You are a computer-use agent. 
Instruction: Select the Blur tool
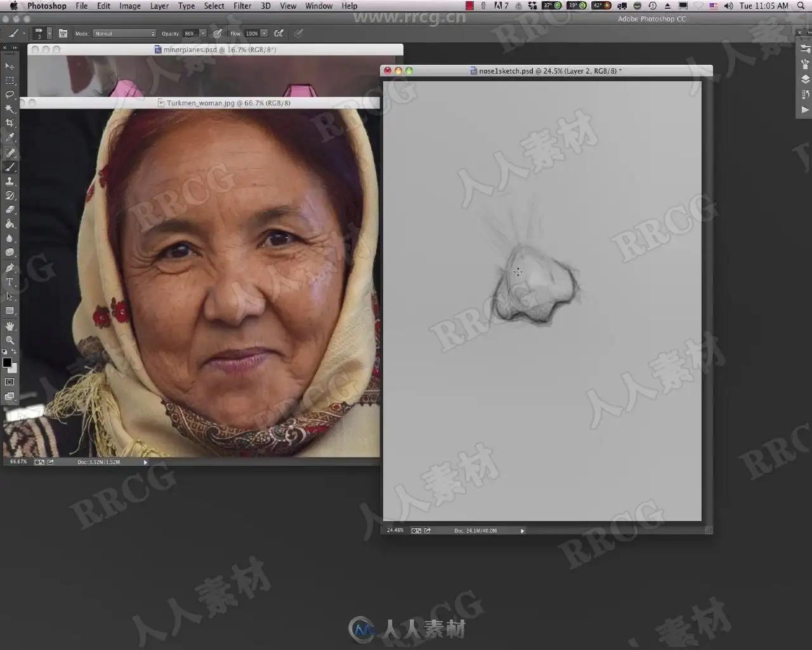(x=10, y=239)
